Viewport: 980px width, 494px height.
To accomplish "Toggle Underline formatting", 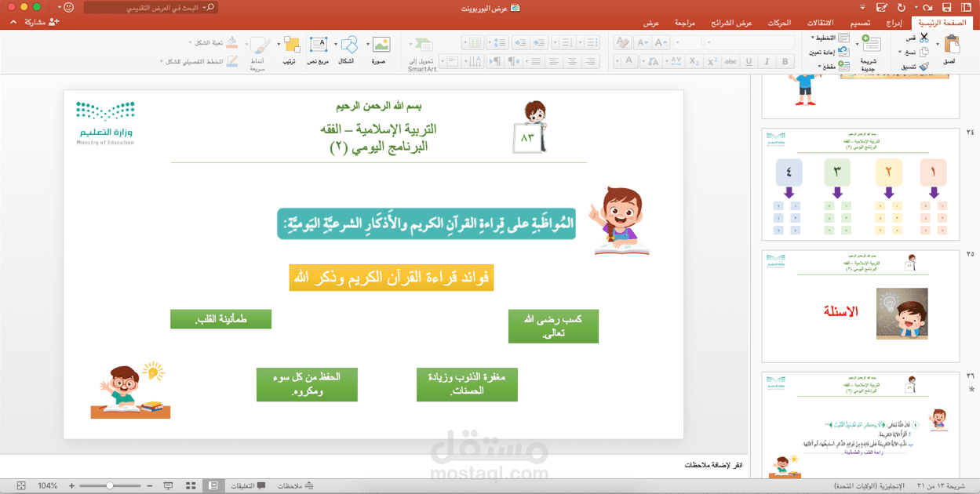I will tap(749, 61).
